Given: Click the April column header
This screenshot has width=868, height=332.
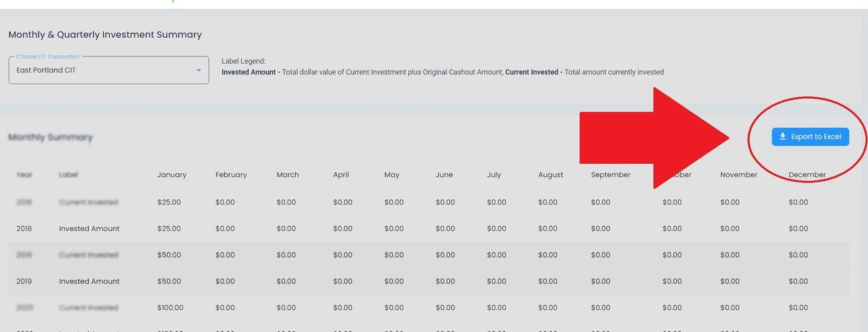Looking at the screenshot, I should click(x=341, y=175).
